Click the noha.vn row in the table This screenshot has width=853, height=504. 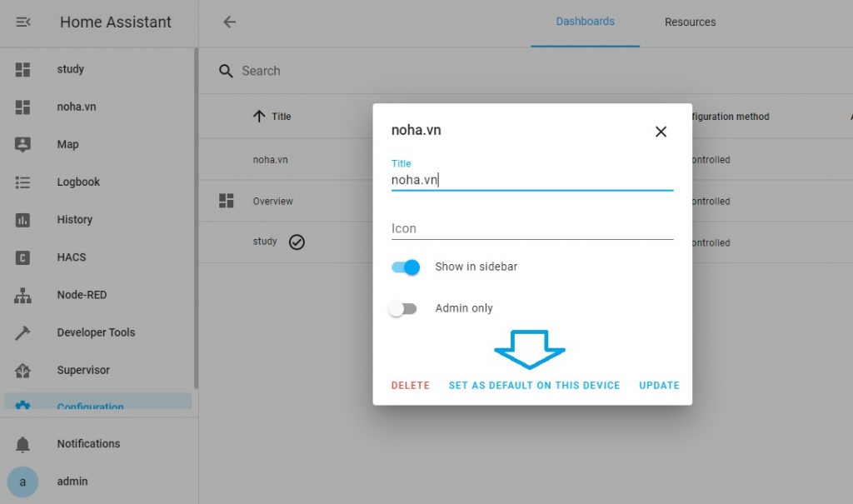[x=271, y=159]
